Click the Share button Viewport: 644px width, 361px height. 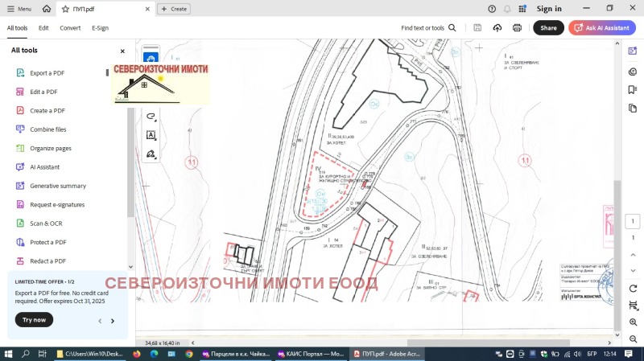[548, 28]
